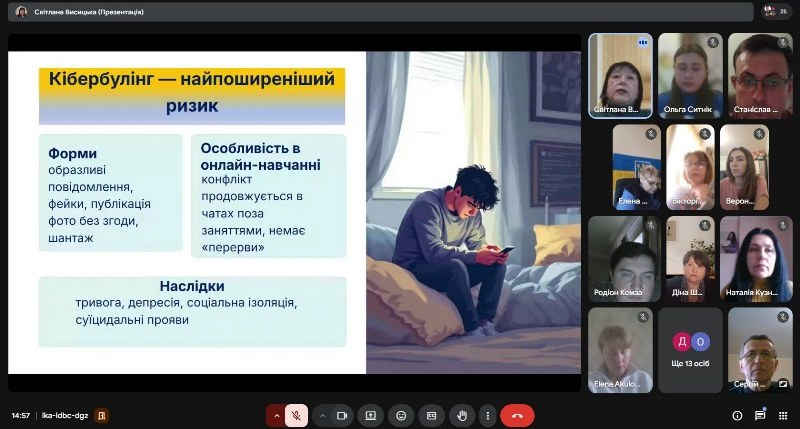Click the shared cyberbullying slide presentation
Image resolution: width=800 pixels, height=429 pixels.
(294, 212)
